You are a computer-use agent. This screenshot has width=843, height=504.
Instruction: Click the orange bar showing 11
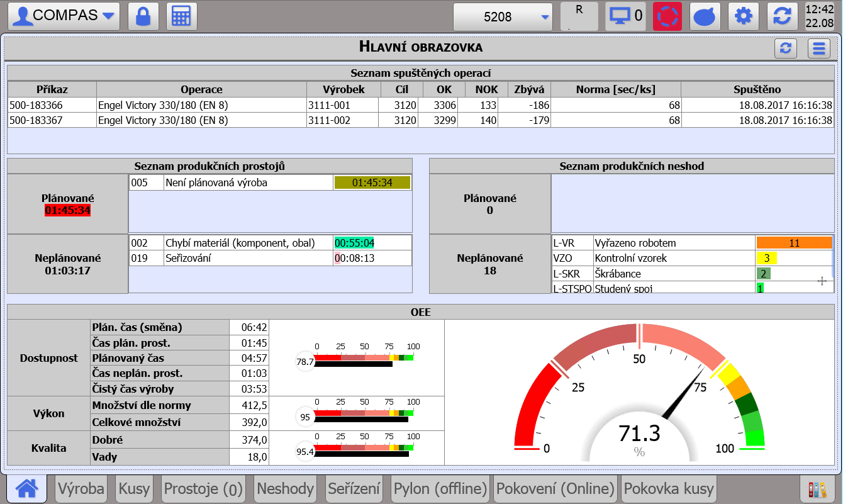(x=794, y=243)
